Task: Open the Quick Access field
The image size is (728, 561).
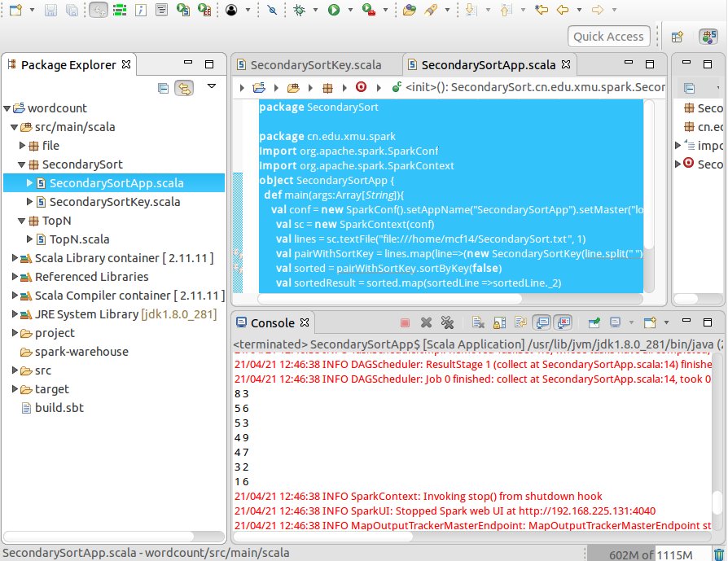Action: pos(608,36)
